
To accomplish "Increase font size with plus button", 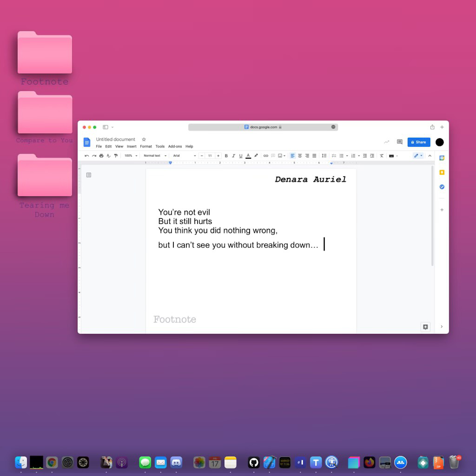I will point(218,156).
